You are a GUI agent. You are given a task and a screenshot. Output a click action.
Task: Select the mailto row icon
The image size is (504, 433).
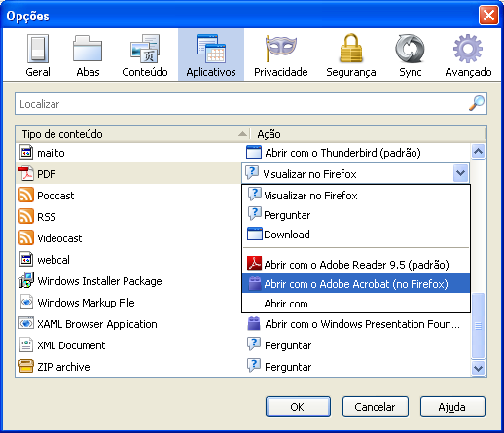point(26,153)
